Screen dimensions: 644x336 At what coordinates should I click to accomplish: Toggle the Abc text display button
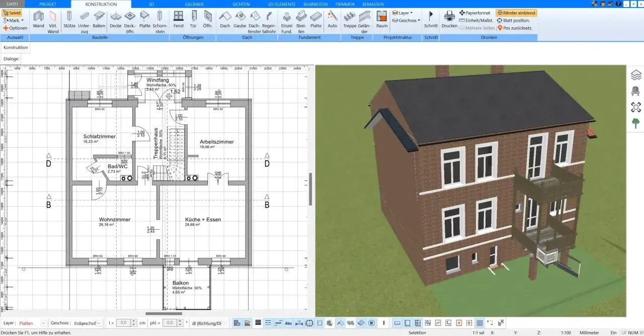click(289, 323)
